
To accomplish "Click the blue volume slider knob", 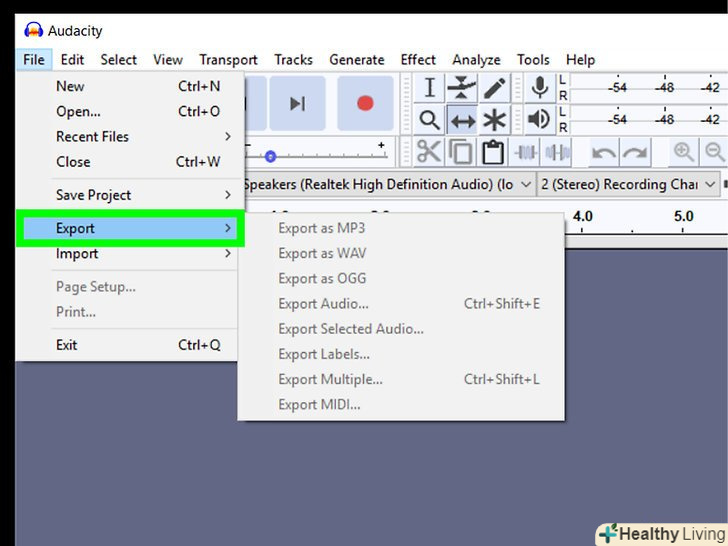I will (x=271, y=156).
